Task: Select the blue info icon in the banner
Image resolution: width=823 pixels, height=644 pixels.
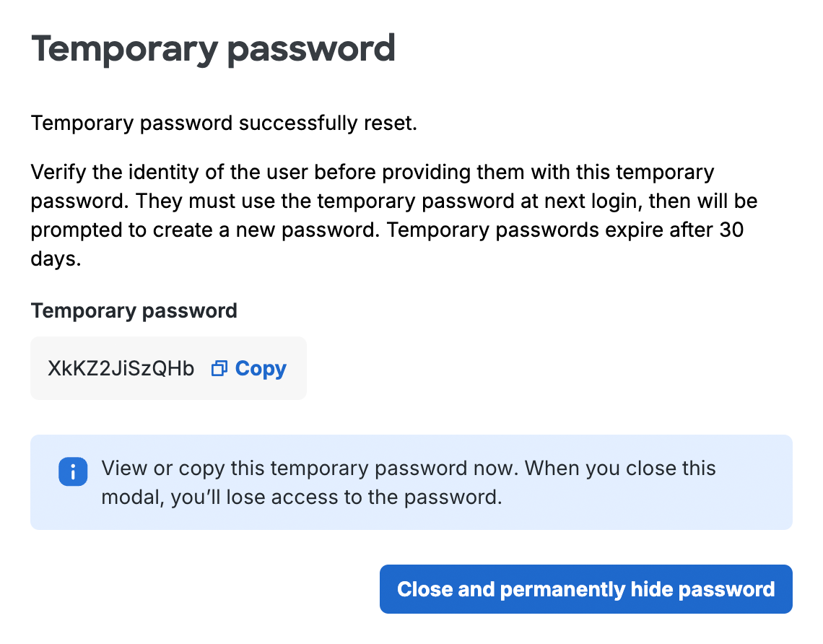Action: (x=73, y=471)
